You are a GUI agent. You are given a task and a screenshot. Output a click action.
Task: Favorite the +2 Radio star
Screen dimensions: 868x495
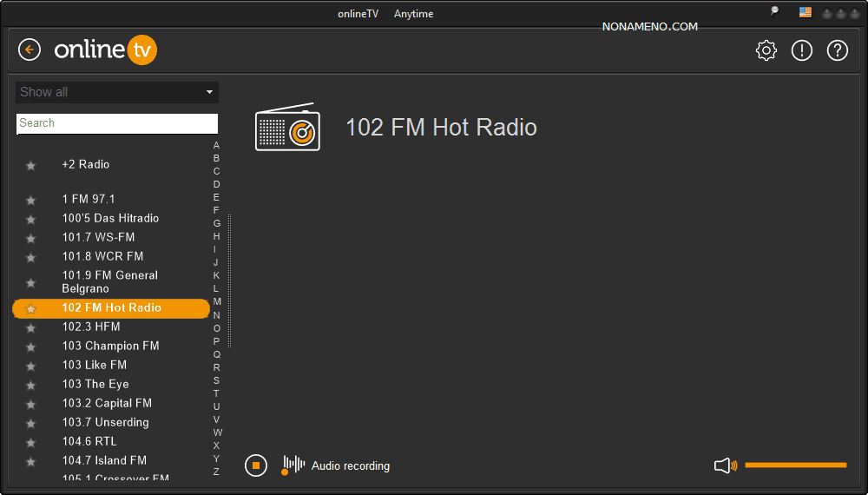[31, 165]
